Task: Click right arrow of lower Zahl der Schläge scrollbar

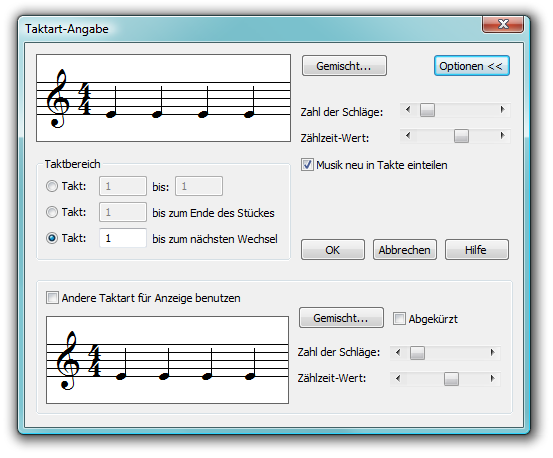Action: (x=492, y=352)
